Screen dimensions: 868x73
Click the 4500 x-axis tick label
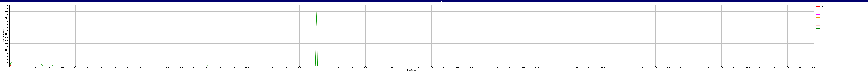coord(603,68)
